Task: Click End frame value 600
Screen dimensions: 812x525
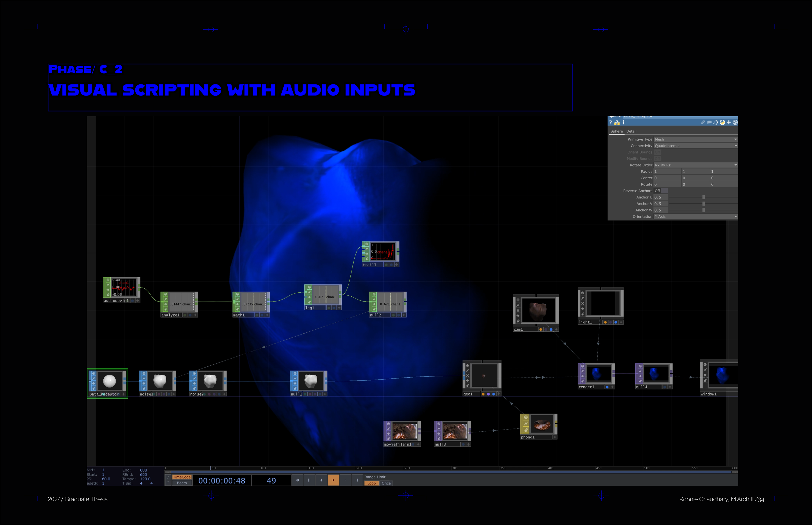Action: coord(143,470)
